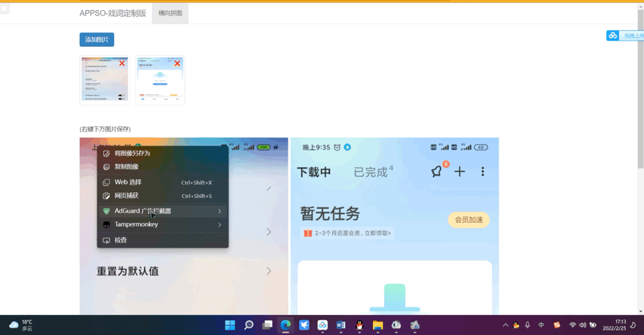Click the 添加图片 button
The image size is (644, 335).
coord(97,40)
